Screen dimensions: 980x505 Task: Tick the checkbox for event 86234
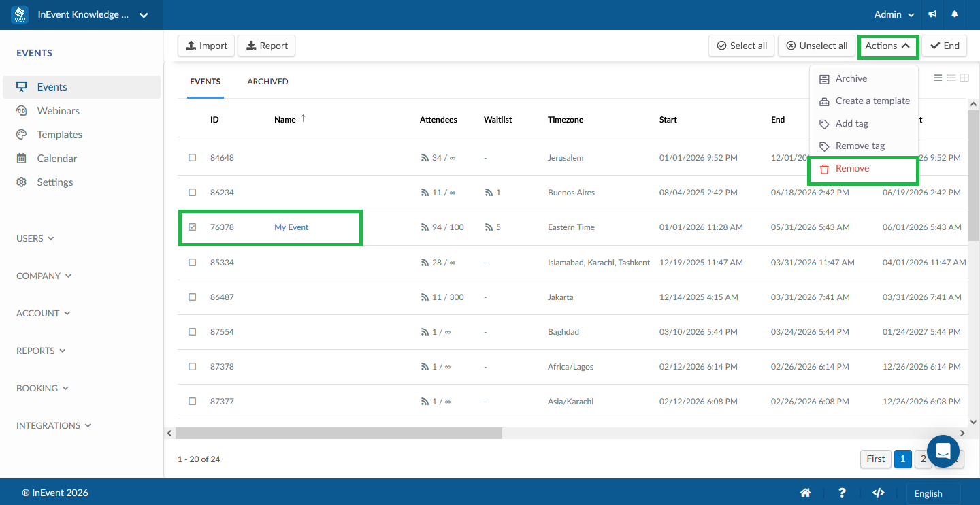(x=192, y=192)
